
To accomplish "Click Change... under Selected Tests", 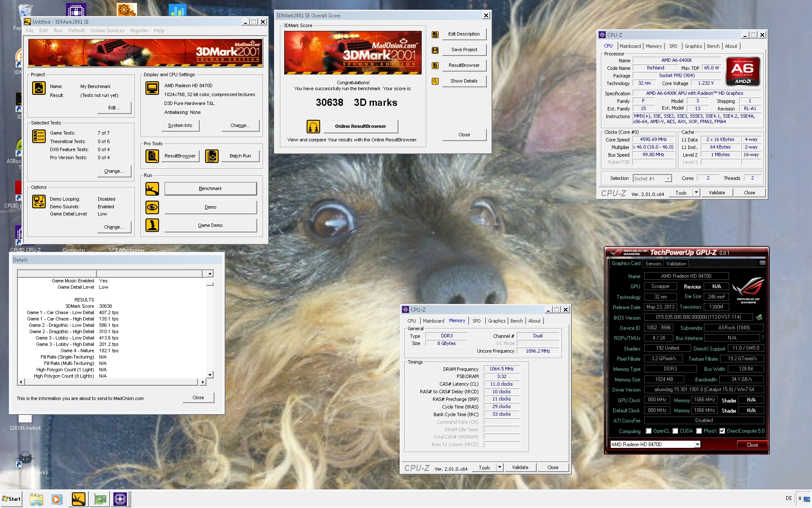I will point(114,171).
